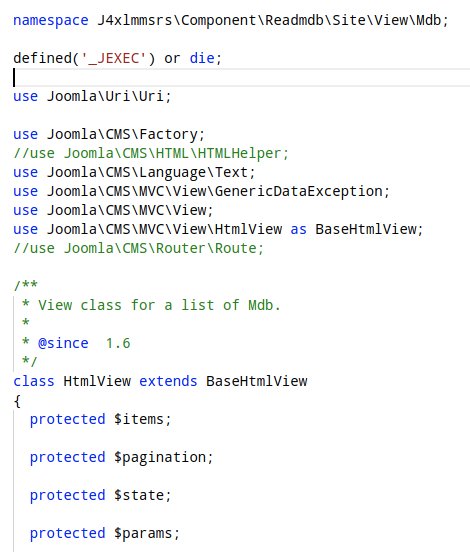This screenshot has width=470, height=552.
Task: Click the $items property declaration
Action: [x=100, y=419]
